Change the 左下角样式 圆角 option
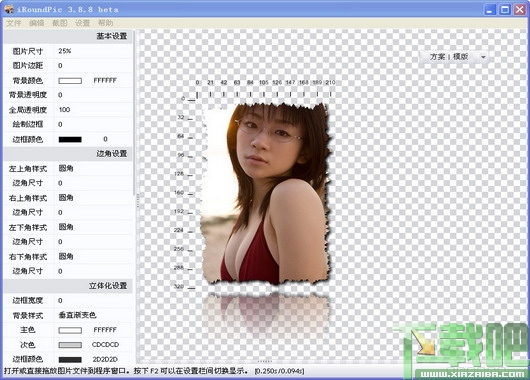 click(x=93, y=227)
